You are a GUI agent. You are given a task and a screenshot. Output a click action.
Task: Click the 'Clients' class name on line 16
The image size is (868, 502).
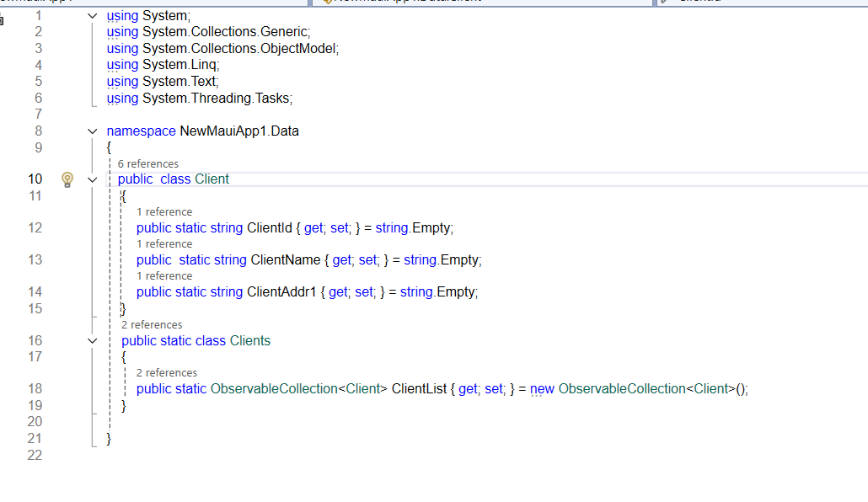click(x=250, y=341)
